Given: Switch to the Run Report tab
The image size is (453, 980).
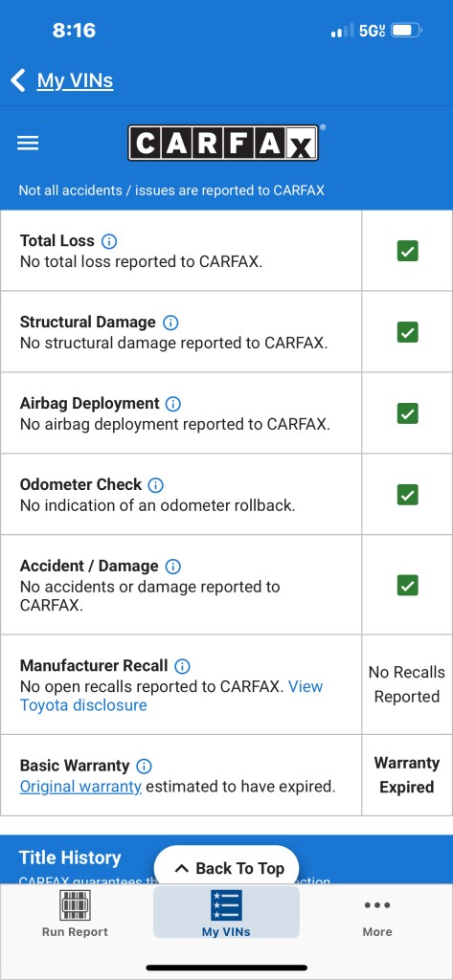Looking at the screenshot, I should (x=75, y=914).
